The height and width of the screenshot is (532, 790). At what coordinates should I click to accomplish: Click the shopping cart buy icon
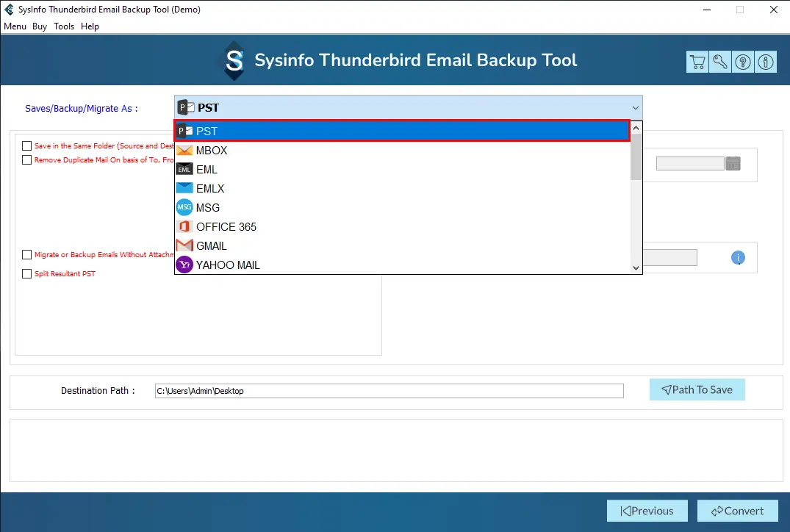(x=697, y=62)
